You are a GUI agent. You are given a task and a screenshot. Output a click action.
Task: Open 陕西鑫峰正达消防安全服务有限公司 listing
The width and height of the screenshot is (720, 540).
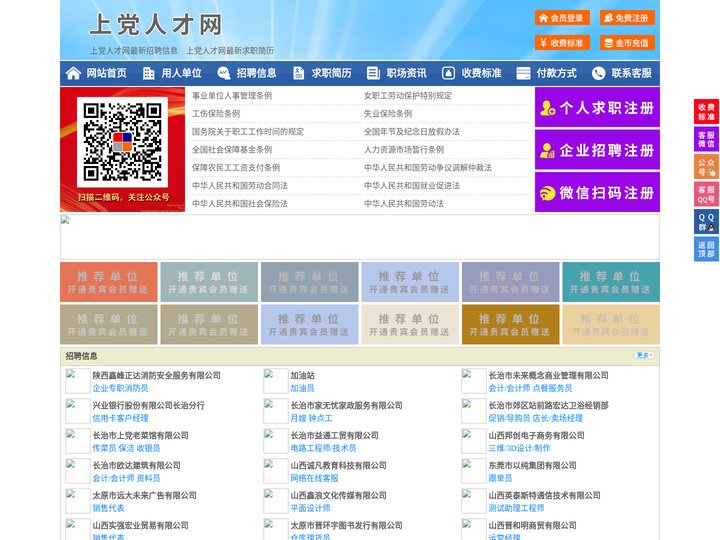(x=157, y=375)
